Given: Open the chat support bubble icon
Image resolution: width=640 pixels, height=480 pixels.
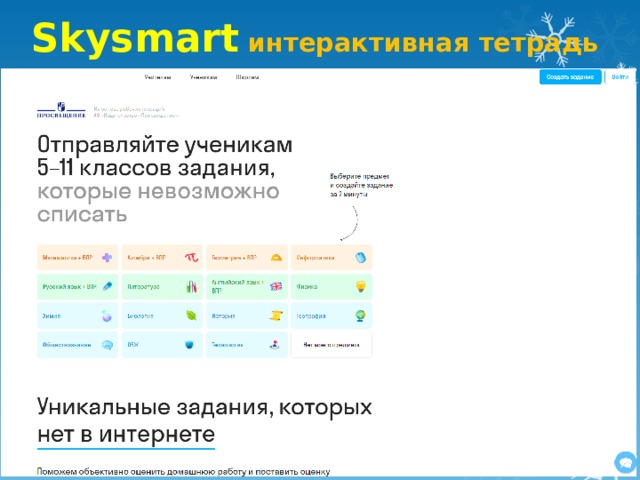Looking at the screenshot, I should click(625, 462).
